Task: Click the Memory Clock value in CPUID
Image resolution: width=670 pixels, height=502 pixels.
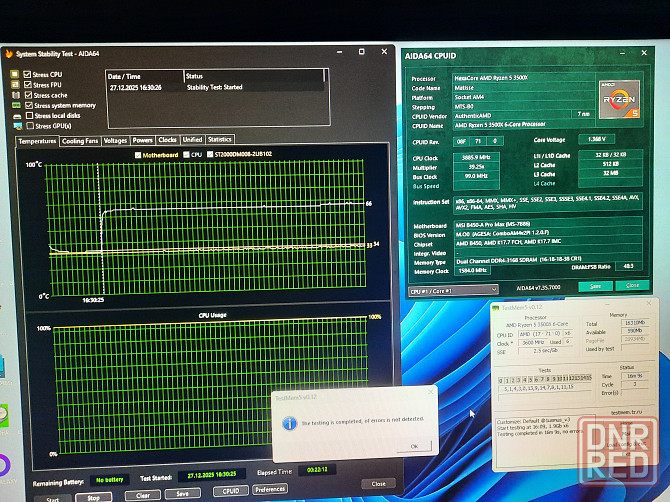Action: (472, 270)
